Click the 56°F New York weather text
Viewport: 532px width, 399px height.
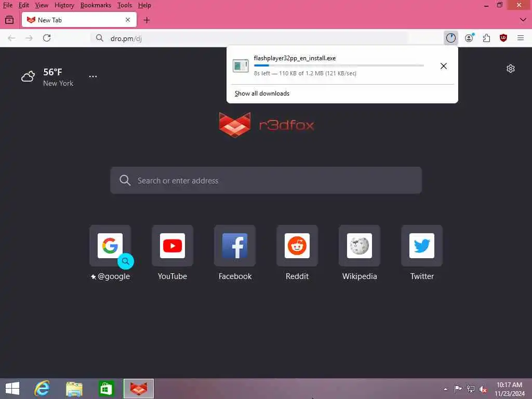coord(58,77)
